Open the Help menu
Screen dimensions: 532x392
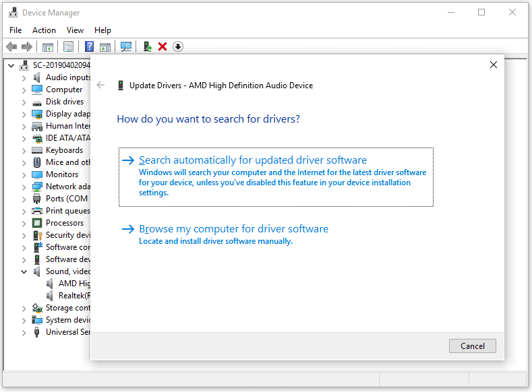(102, 30)
